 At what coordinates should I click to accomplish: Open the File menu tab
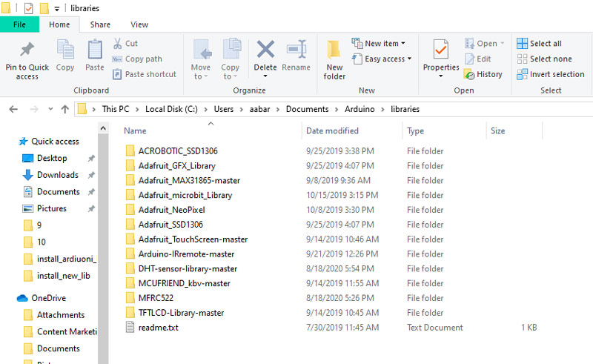[x=19, y=24]
